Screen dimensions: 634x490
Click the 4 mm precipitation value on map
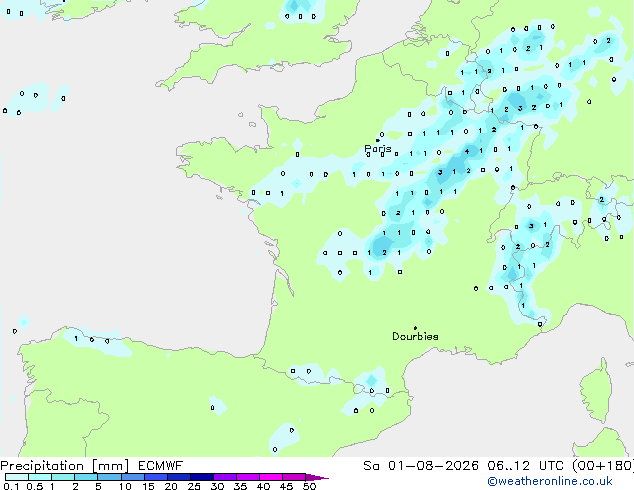[x=467, y=152]
